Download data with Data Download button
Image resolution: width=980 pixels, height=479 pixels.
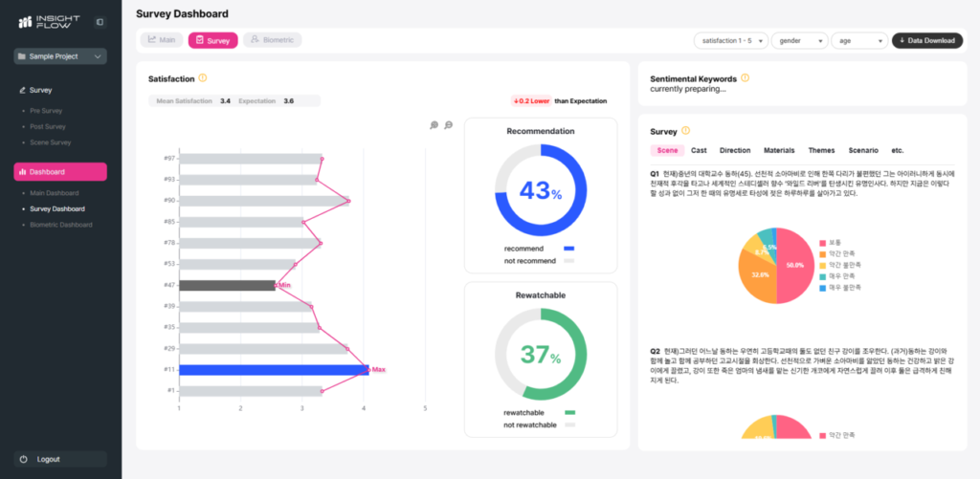tap(927, 40)
